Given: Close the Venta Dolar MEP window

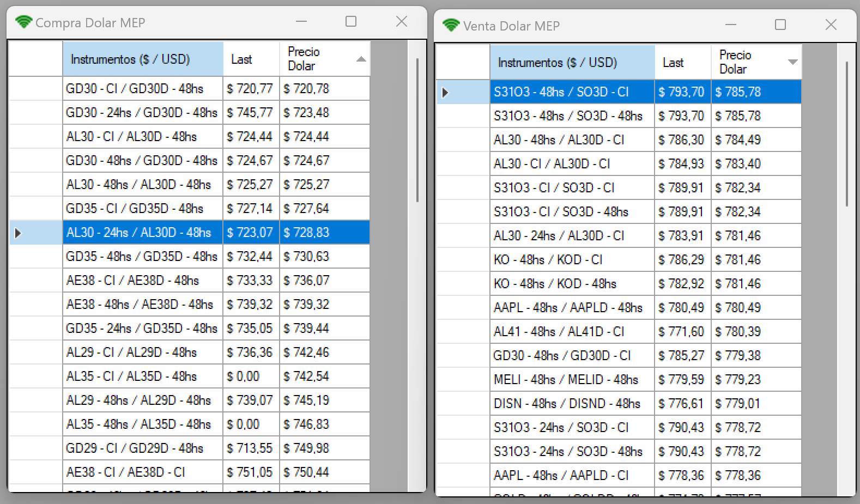Looking at the screenshot, I should point(831,25).
